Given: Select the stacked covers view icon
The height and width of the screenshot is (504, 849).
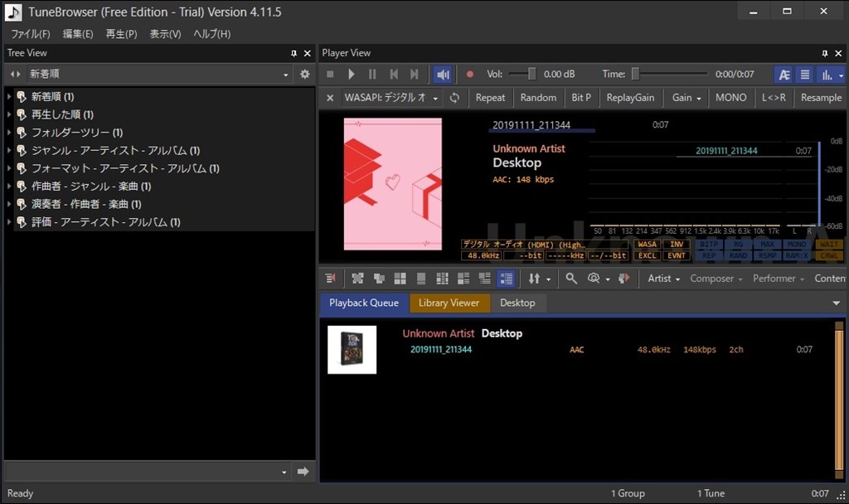Looking at the screenshot, I should (379, 279).
